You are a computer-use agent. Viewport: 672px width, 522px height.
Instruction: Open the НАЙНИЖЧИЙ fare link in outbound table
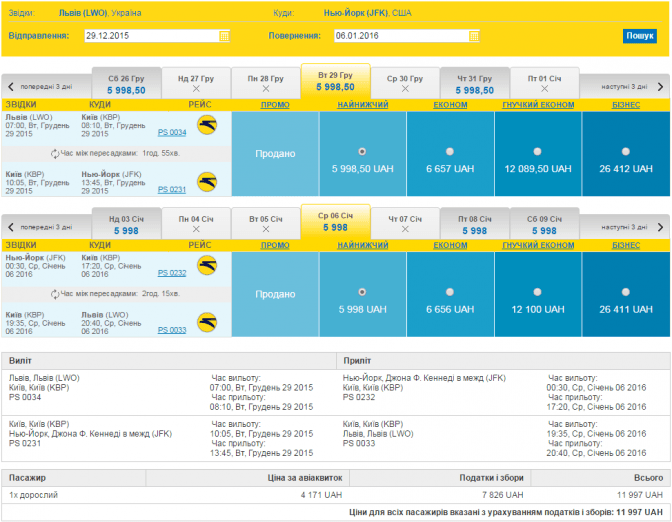click(363, 105)
